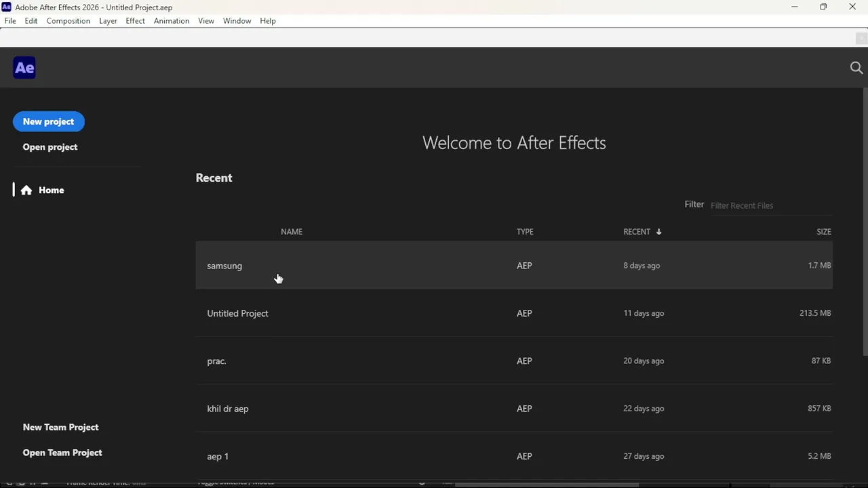This screenshot has height=488, width=868.
Task: Restore down the application window
Action: 823,7
